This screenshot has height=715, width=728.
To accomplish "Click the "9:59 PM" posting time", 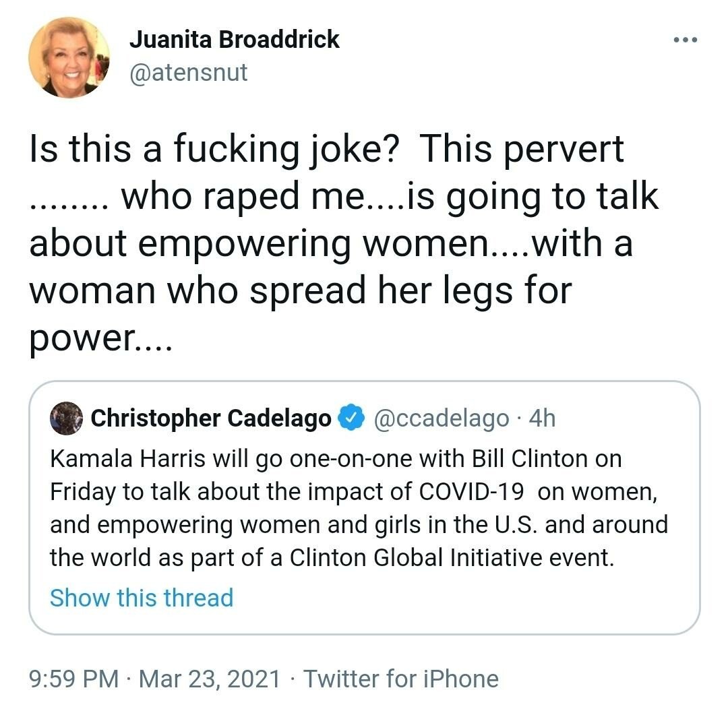I will [x=73, y=678].
